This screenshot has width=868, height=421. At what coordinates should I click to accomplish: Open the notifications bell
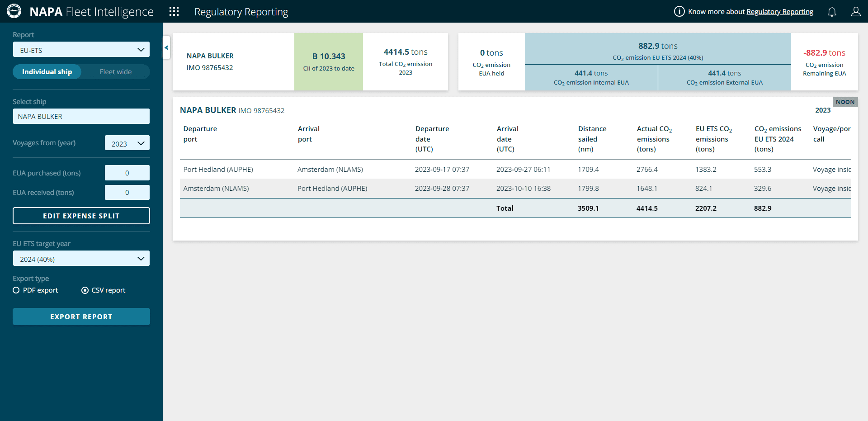point(832,12)
